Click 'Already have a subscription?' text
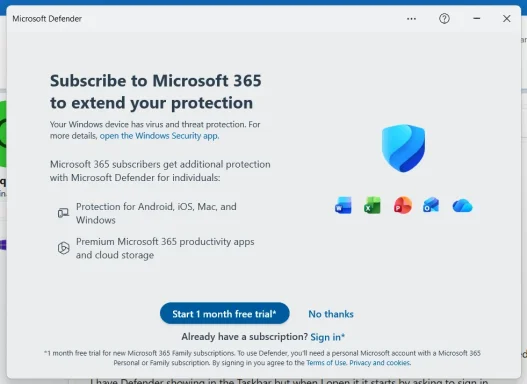Viewport: 527px width, 384px height. (244, 337)
